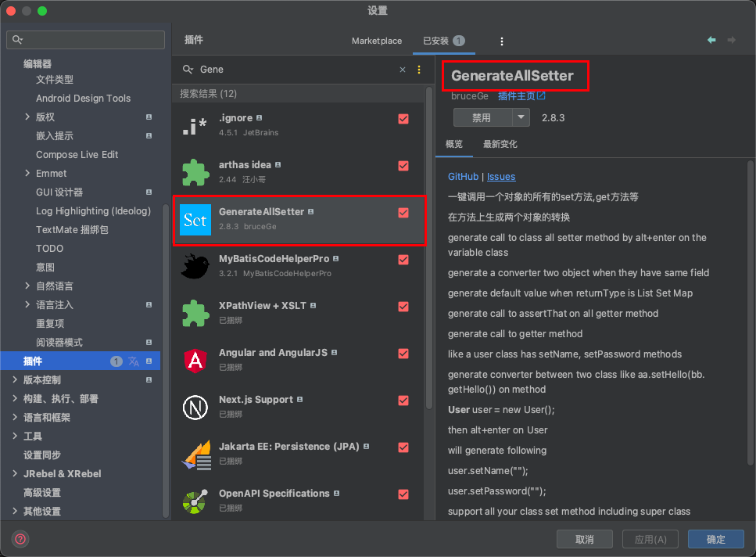Open the dropdown arrow beside 禁用 button

click(x=521, y=117)
